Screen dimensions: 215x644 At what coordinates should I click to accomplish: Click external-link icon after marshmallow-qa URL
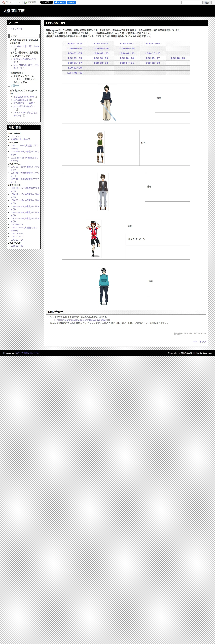click(x=108, y=320)
